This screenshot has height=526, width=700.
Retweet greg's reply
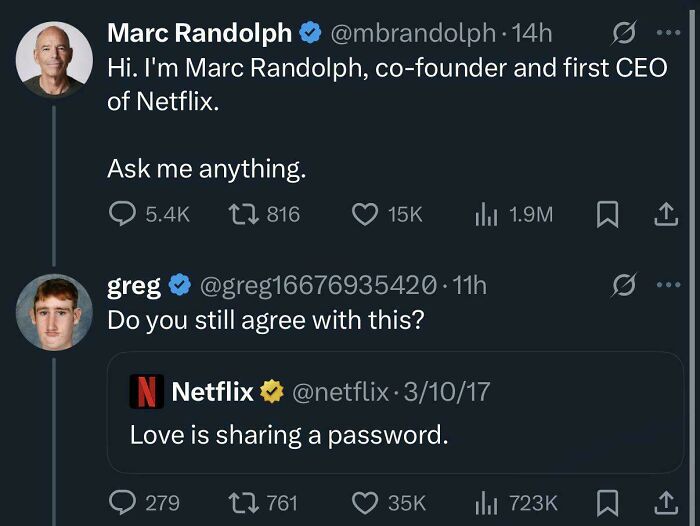[242, 502]
